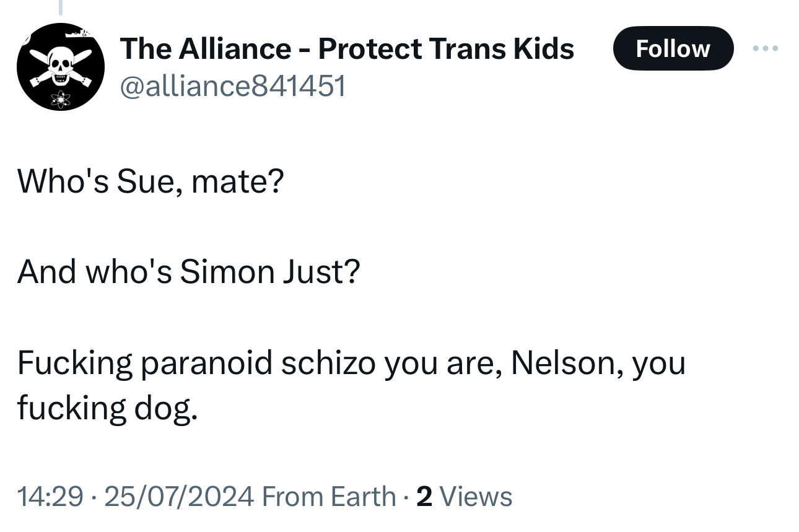
Task: Open the three-dot more options menu
Action: 767,48
